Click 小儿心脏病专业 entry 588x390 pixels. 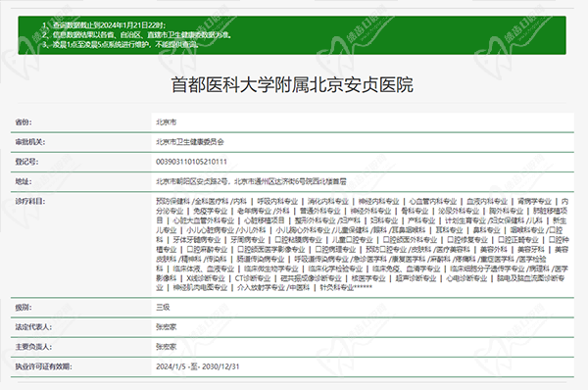(x=211, y=230)
